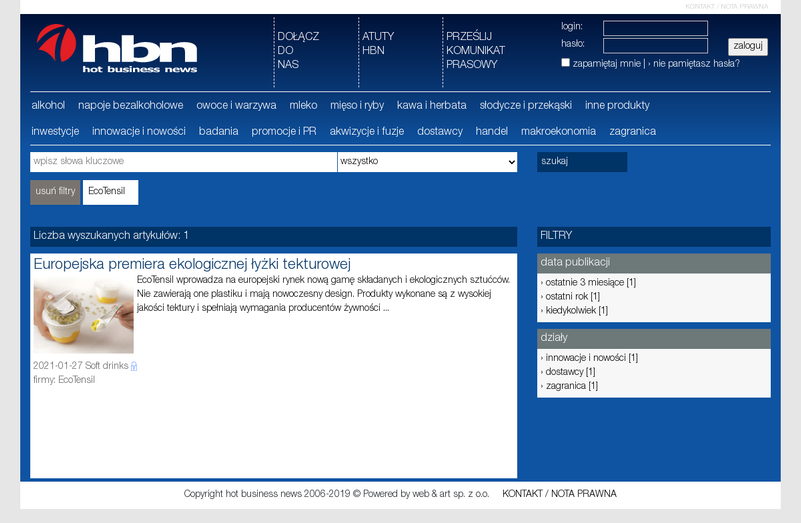Go to the handel section
Screen dimensions: 801x523
tap(491, 131)
